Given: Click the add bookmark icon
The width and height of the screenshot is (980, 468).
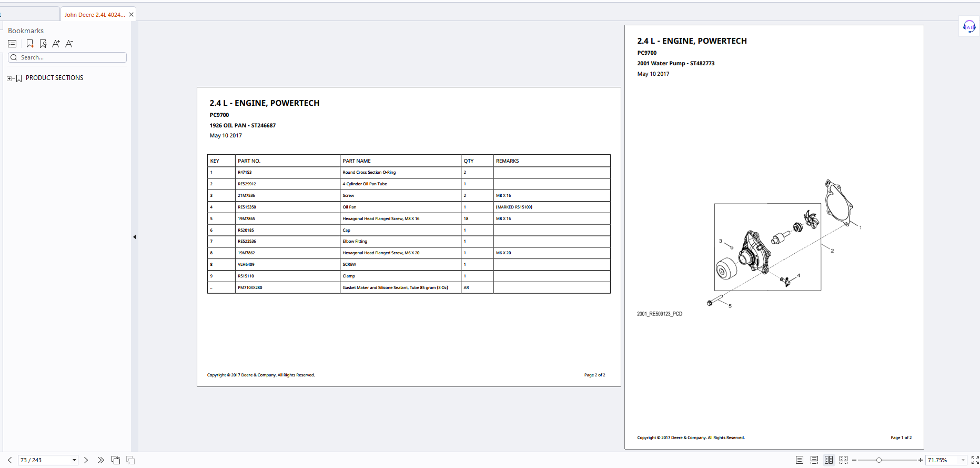Looking at the screenshot, I should [30, 44].
